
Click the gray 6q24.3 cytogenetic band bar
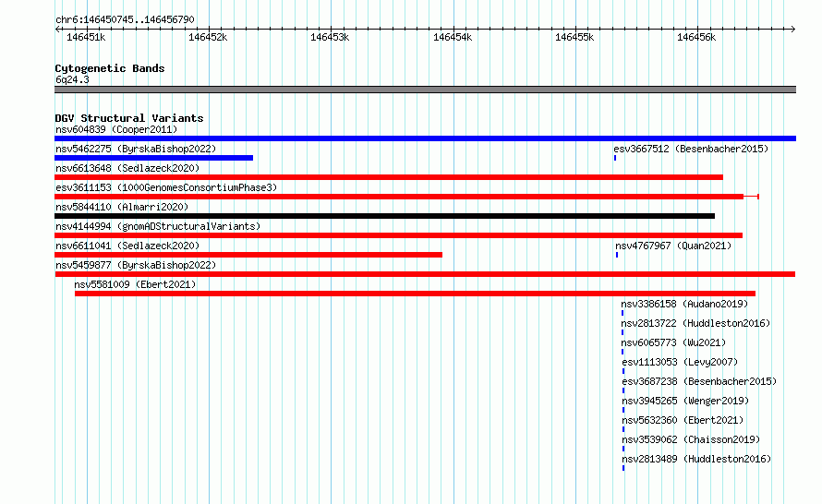(425, 90)
